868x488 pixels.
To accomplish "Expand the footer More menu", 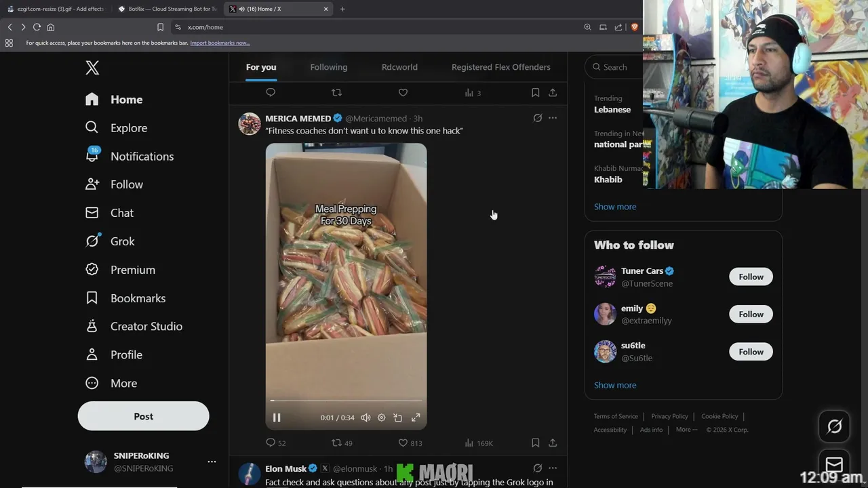I will click(686, 430).
